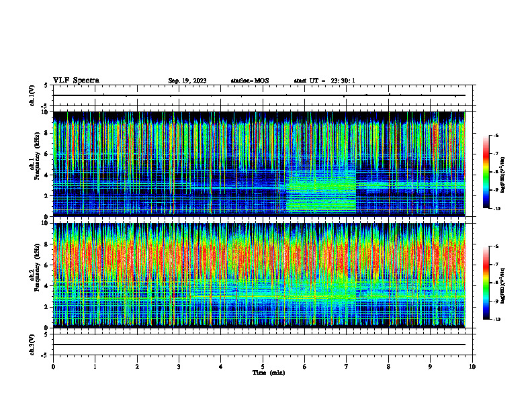Click the "VLF Spectra" plot title
Screen dimensions: 532x411
click(76, 81)
